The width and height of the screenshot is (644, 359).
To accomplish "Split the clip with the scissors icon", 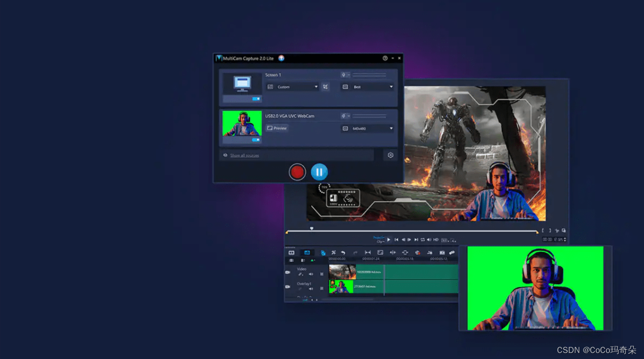I will tap(557, 231).
